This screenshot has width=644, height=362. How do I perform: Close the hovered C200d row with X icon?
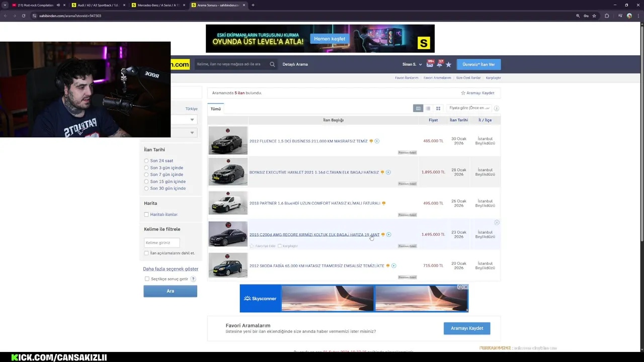point(497,222)
